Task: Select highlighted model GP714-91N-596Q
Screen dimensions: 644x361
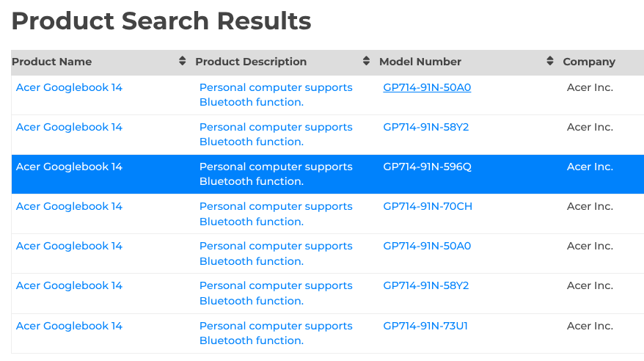Action: coord(427,167)
